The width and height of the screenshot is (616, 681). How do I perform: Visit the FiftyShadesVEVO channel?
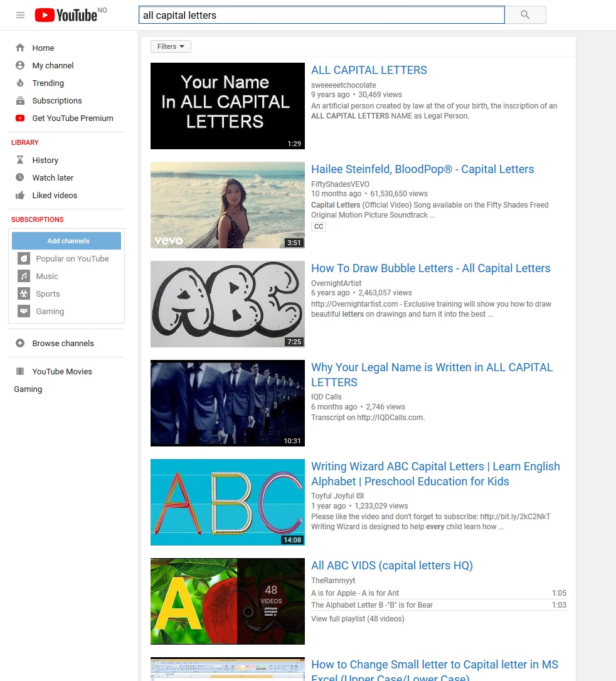click(340, 184)
